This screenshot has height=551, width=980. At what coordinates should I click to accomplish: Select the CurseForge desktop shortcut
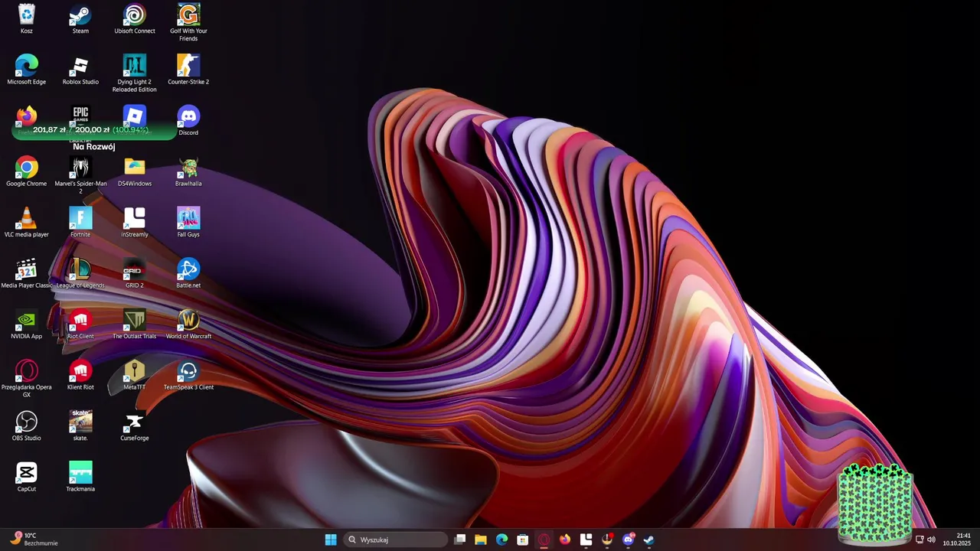pyautogui.click(x=135, y=426)
